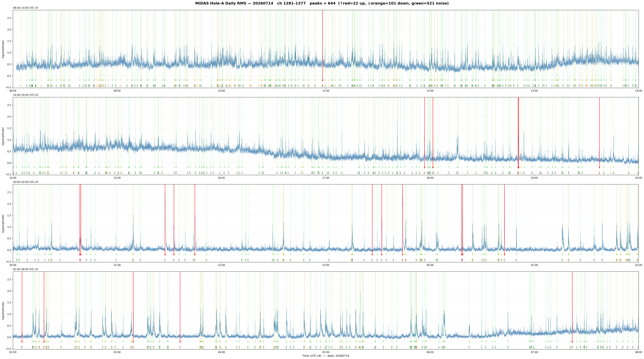The height and width of the screenshot is (359, 644).
Task: Click the 19:00 time tick label
Action: click(x=534, y=178)
